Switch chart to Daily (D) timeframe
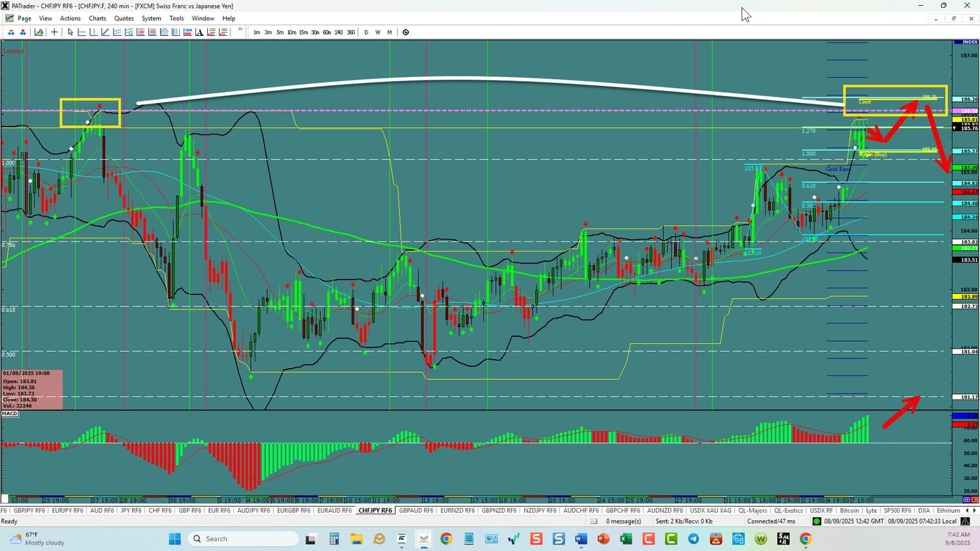The width and height of the screenshot is (980, 551). 366,32
